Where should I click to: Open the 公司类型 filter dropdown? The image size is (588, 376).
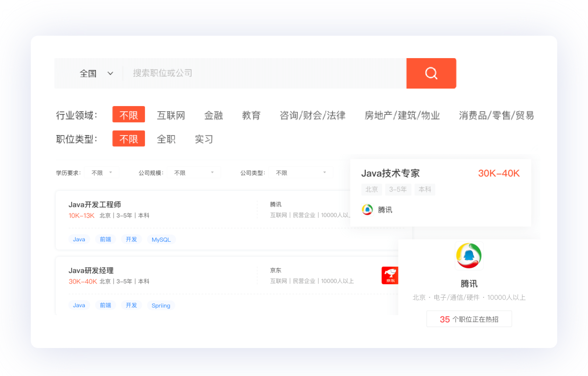(300, 172)
